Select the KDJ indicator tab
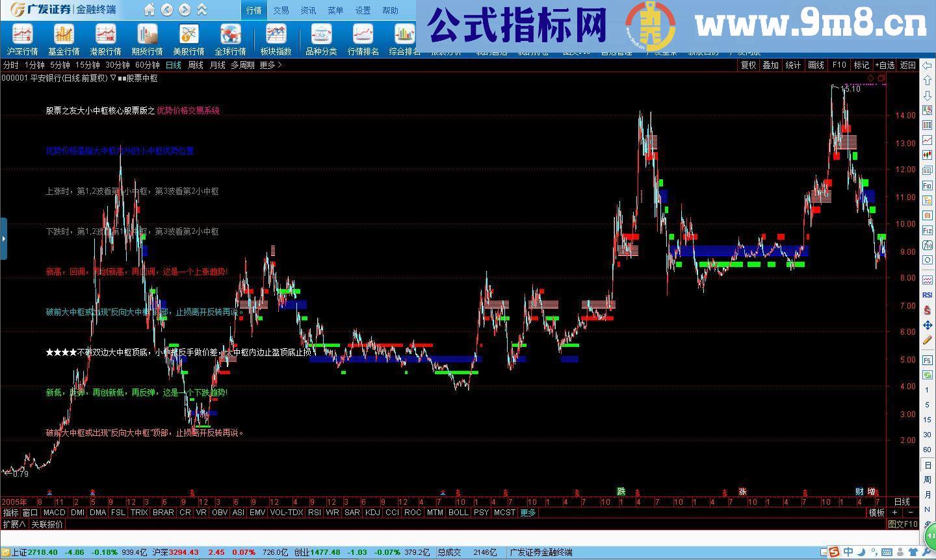This screenshot has height=560, width=936. click(372, 513)
